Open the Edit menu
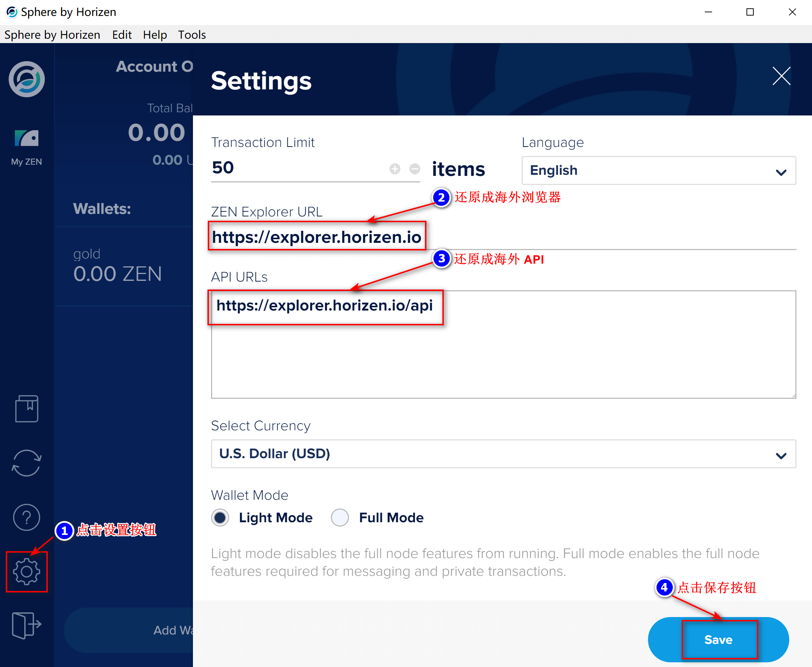The height and width of the screenshot is (667, 812). click(122, 35)
